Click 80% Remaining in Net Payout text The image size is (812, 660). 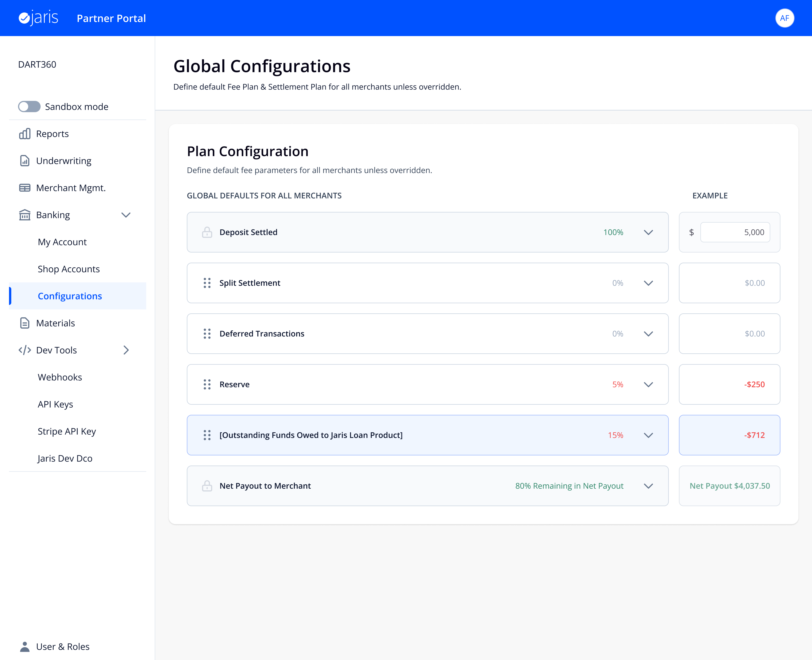point(569,486)
